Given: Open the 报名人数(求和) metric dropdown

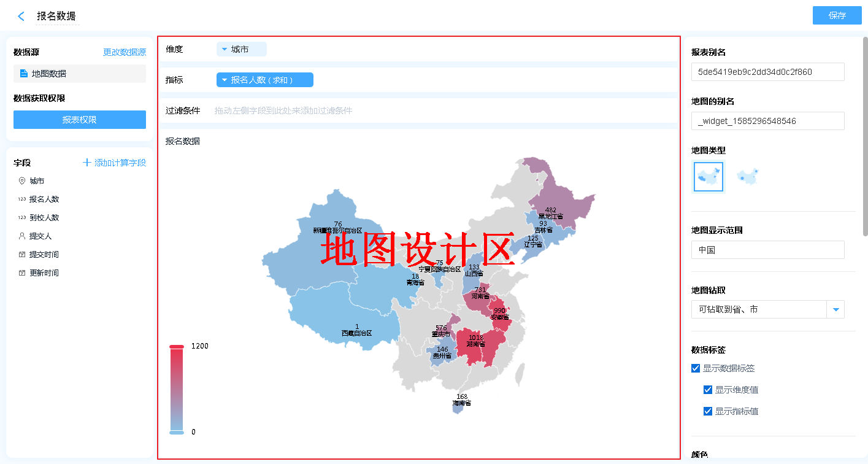Looking at the screenshot, I should 225,80.
